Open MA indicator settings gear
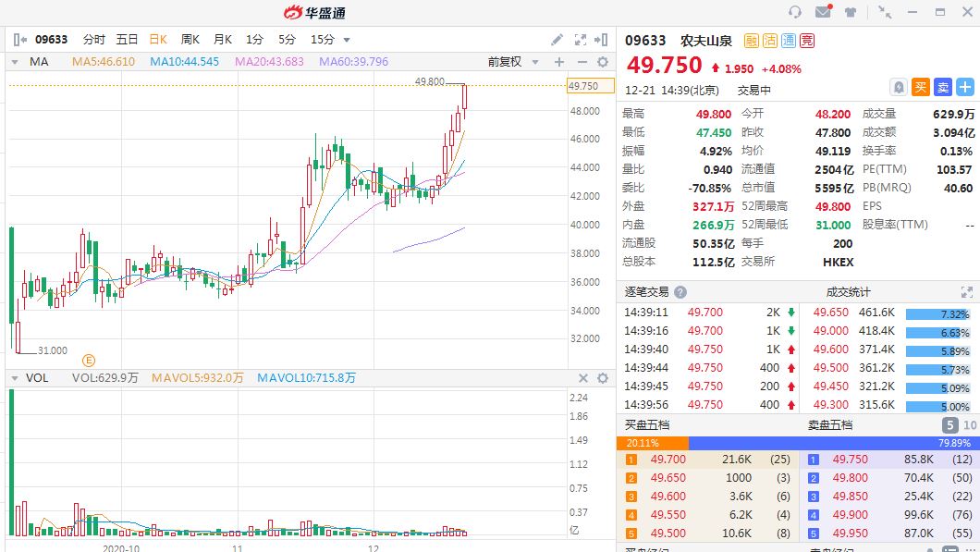 click(603, 62)
